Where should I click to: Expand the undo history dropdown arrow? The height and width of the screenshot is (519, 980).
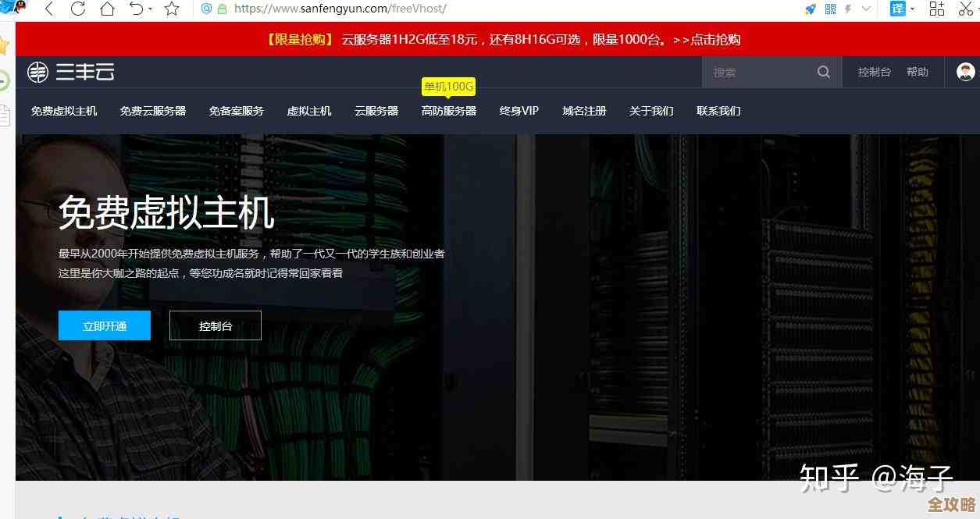point(150,9)
